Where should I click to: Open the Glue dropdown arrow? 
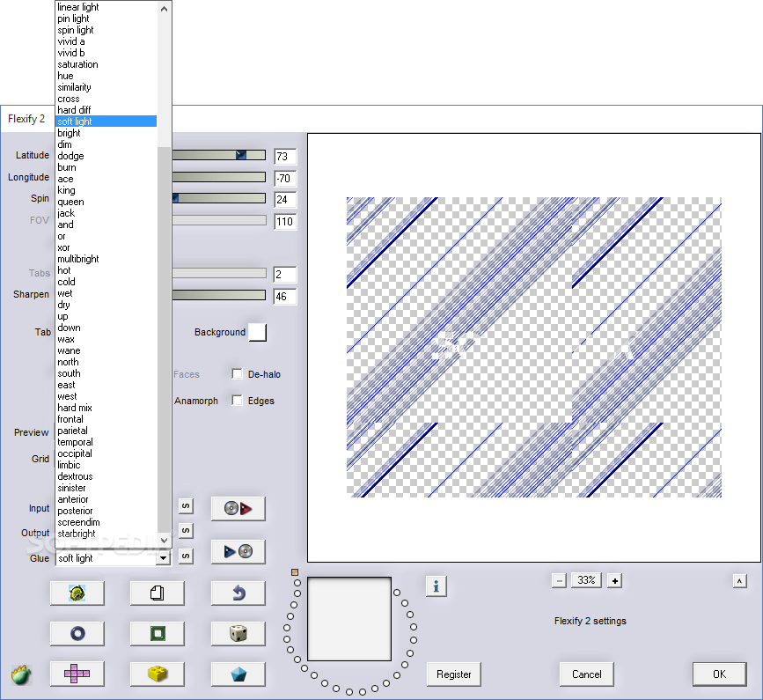coord(163,558)
